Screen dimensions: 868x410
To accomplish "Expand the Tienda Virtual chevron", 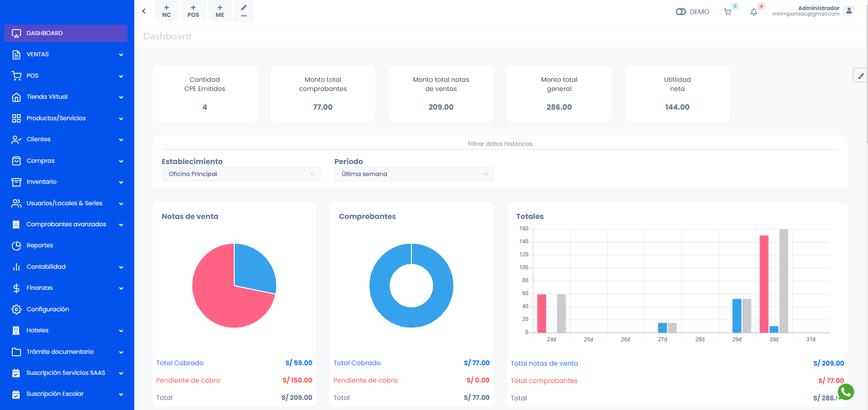I will 121,97.
